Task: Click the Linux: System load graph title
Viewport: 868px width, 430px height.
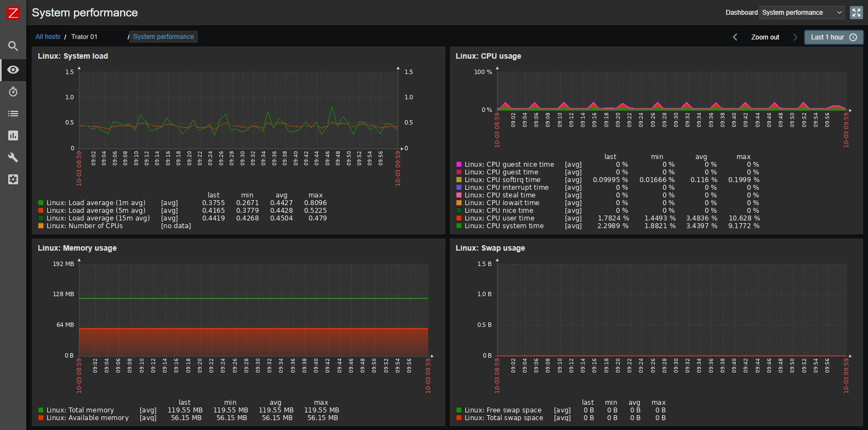Action: click(73, 56)
